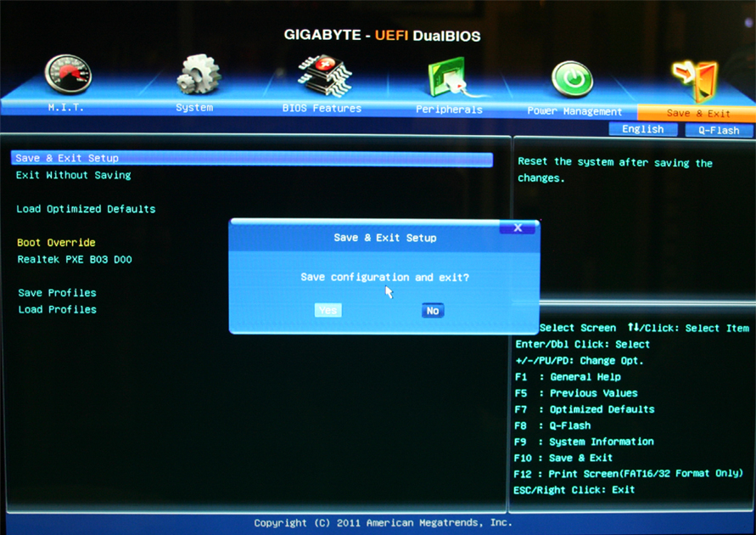The width and height of the screenshot is (756, 535).
Task: Select the Save & Exit door icon
Action: [696, 80]
